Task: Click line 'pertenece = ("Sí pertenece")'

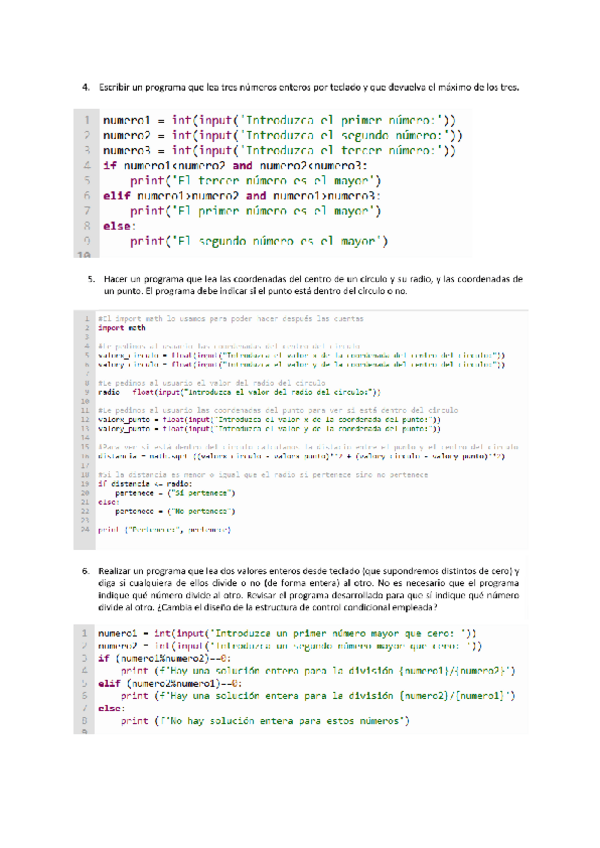Action: pos(175,493)
